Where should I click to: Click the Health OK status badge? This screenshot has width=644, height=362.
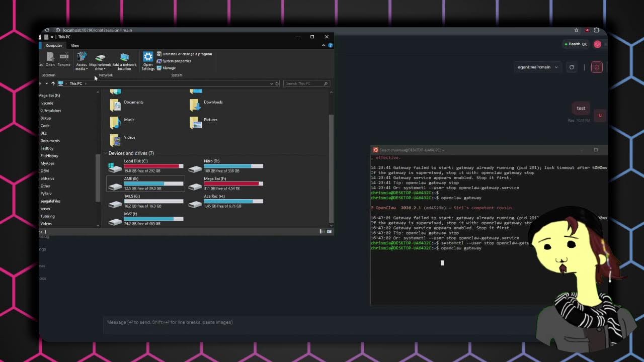click(576, 44)
